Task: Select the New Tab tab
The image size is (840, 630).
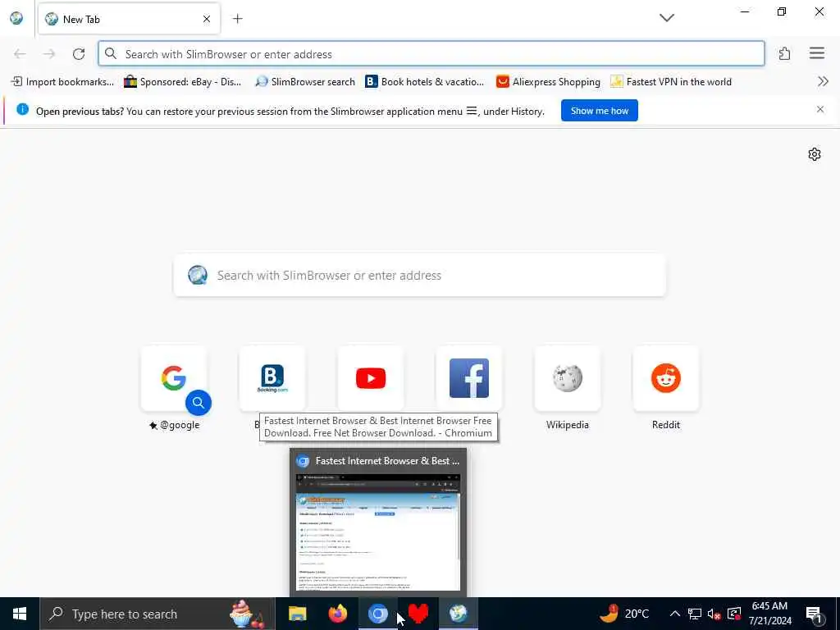Action: point(129,19)
